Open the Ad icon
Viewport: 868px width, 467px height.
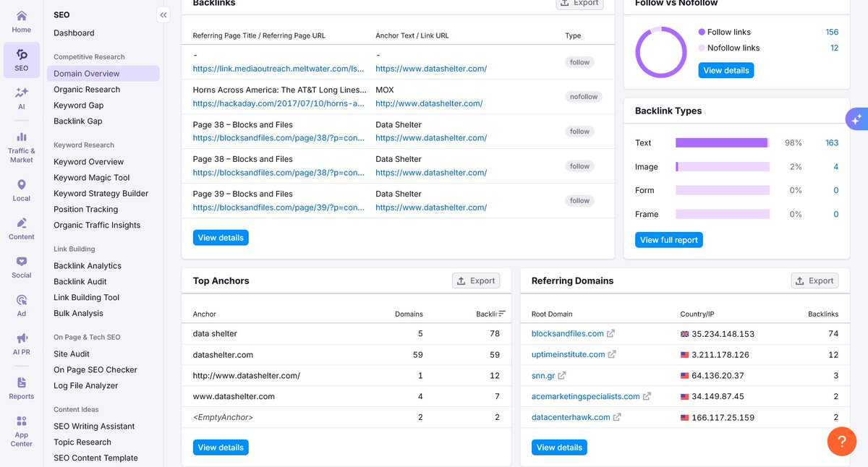tap(22, 300)
